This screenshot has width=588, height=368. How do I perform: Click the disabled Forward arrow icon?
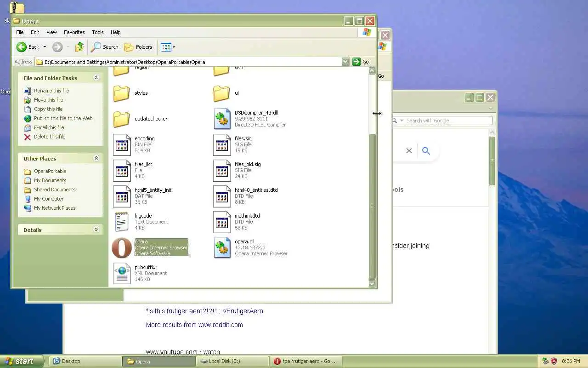[x=57, y=47]
